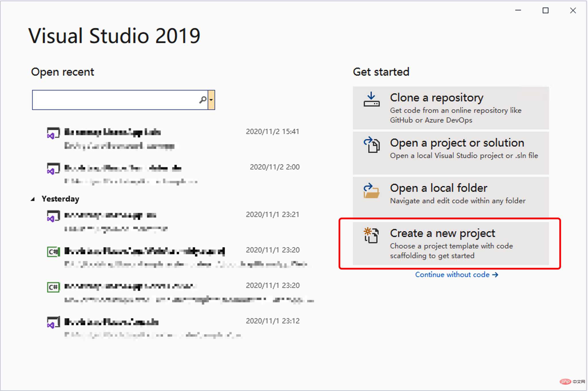Maximize the Visual Studio 2019 window
The height and width of the screenshot is (391, 588).
click(545, 11)
